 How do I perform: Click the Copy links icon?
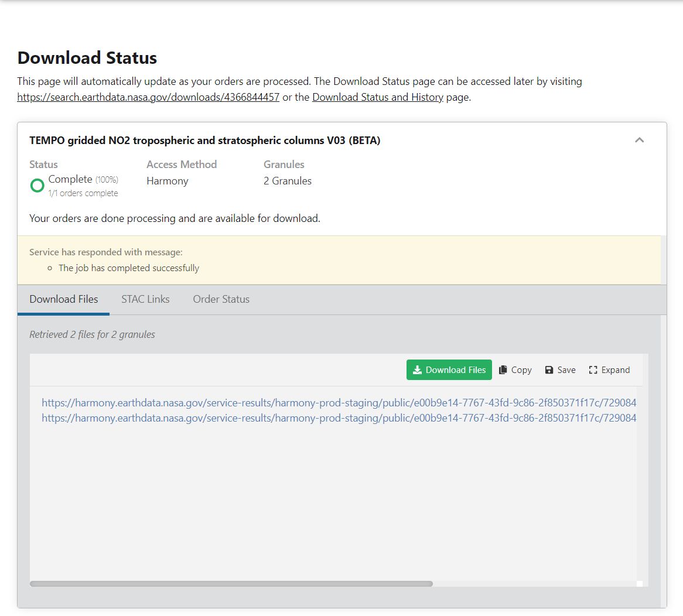coord(503,370)
